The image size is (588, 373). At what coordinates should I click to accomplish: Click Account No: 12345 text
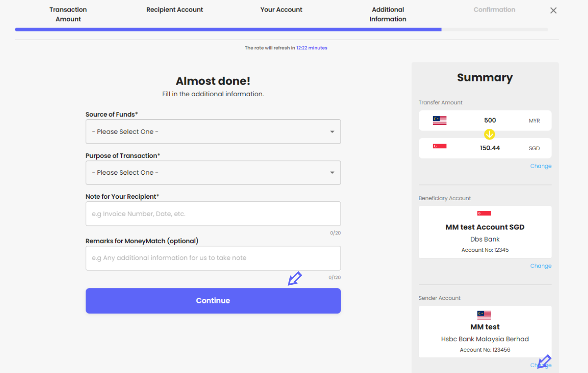(x=485, y=250)
